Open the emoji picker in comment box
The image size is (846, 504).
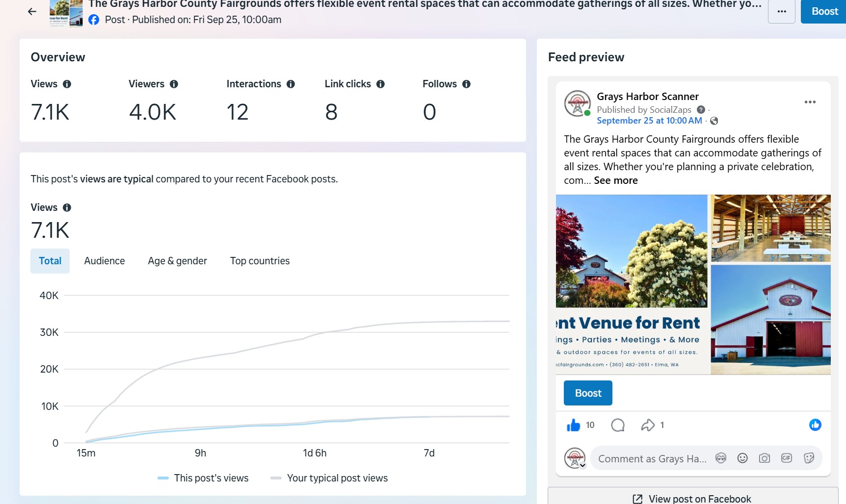[x=742, y=458]
